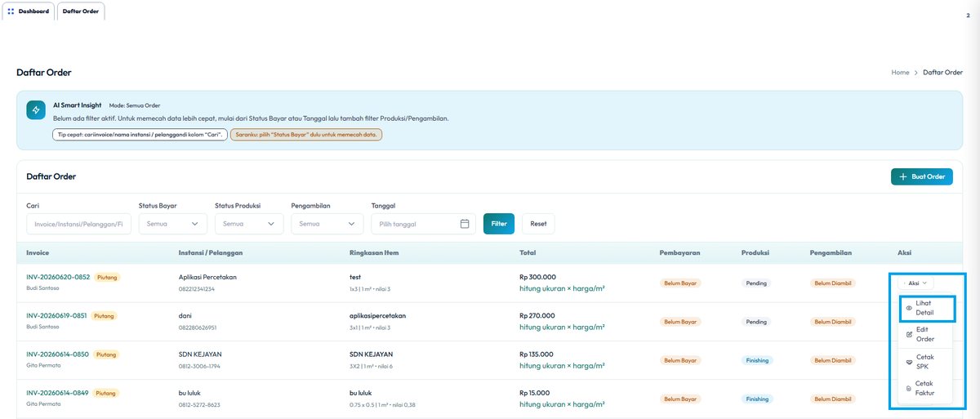
Task: Collapse the Aksi dropdown in first row
Action: coord(917,283)
